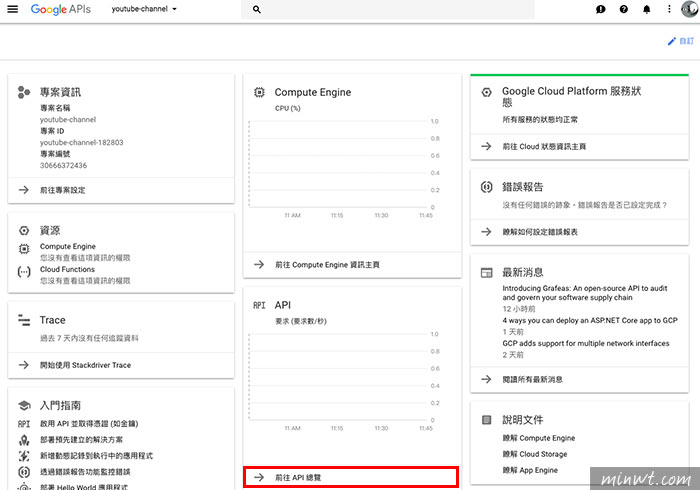
Task: Click the Google APIs logo
Action: point(61,9)
